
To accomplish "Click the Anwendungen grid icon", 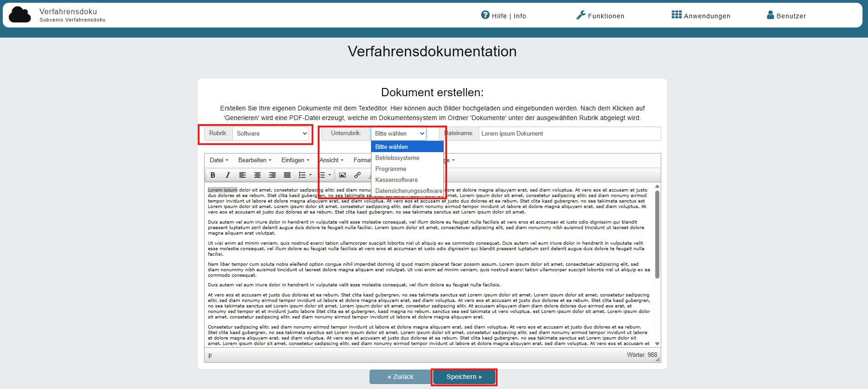I will pyautogui.click(x=676, y=15).
